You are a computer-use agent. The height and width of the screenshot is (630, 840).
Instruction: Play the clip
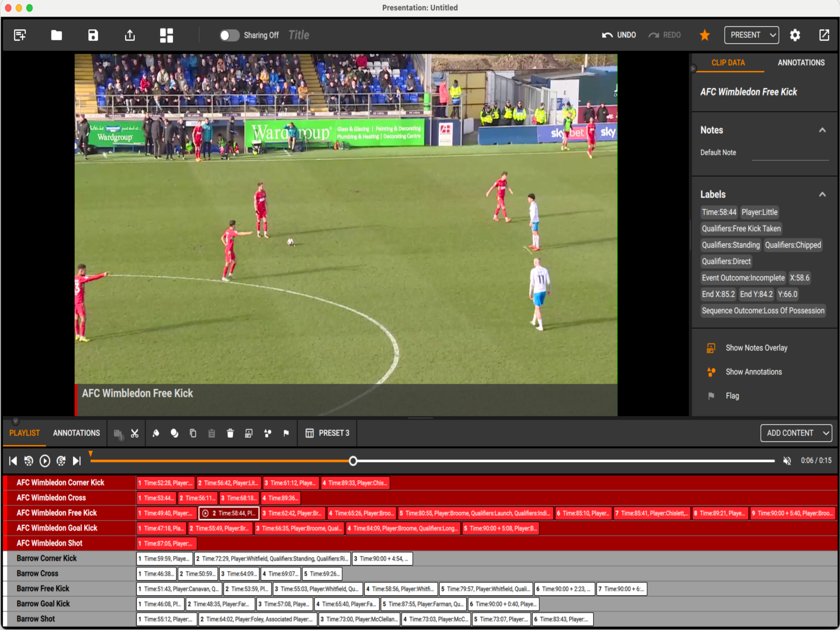click(45, 461)
